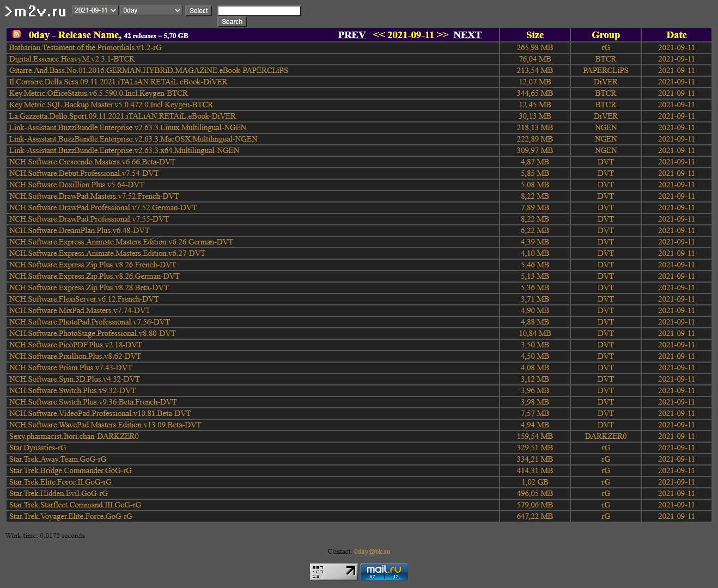The width and height of the screenshot is (718, 588).
Task: Open Star.Dynasties-rG release
Action: [38, 448]
